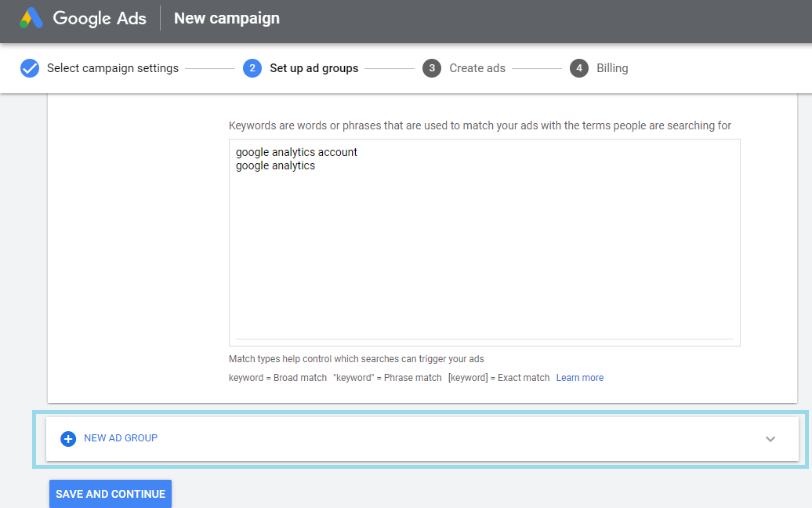Open the Learn more link
This screenshot has height=508, width=812.
pos(580,378)
